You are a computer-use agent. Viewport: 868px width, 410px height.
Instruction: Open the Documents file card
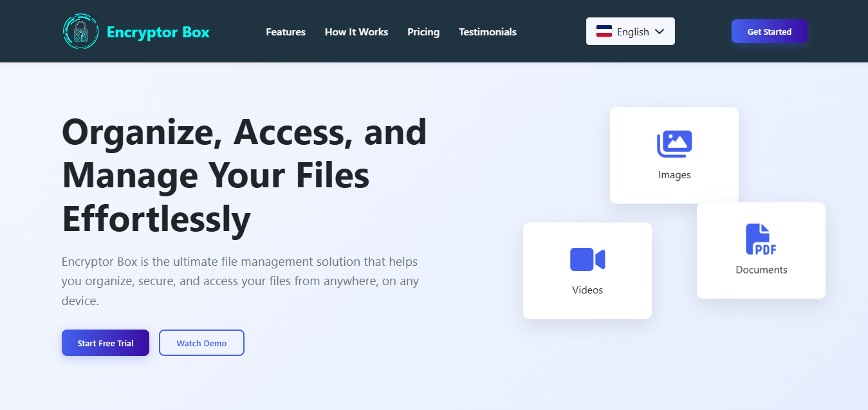pyautogui.click(x=761, y=250)
